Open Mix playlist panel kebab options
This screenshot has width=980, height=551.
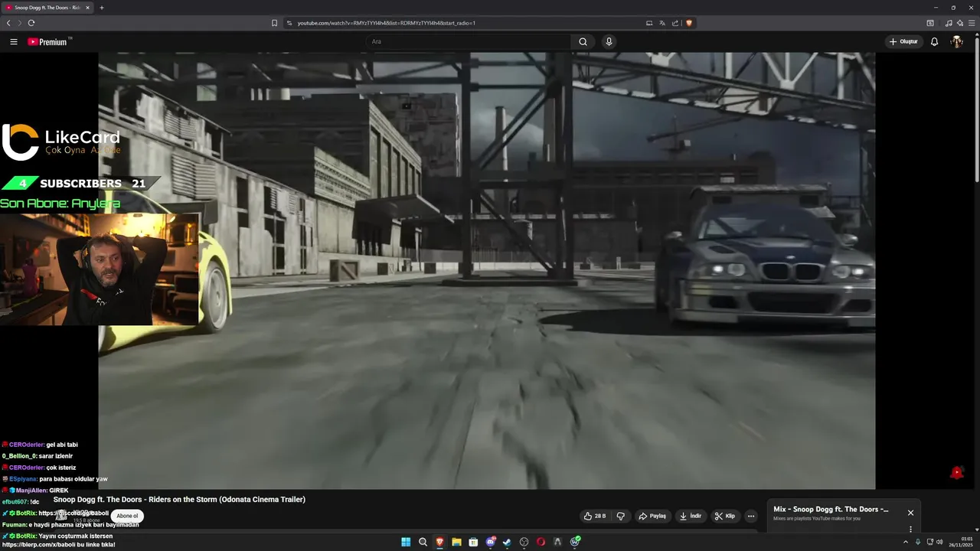click(910, 529)
